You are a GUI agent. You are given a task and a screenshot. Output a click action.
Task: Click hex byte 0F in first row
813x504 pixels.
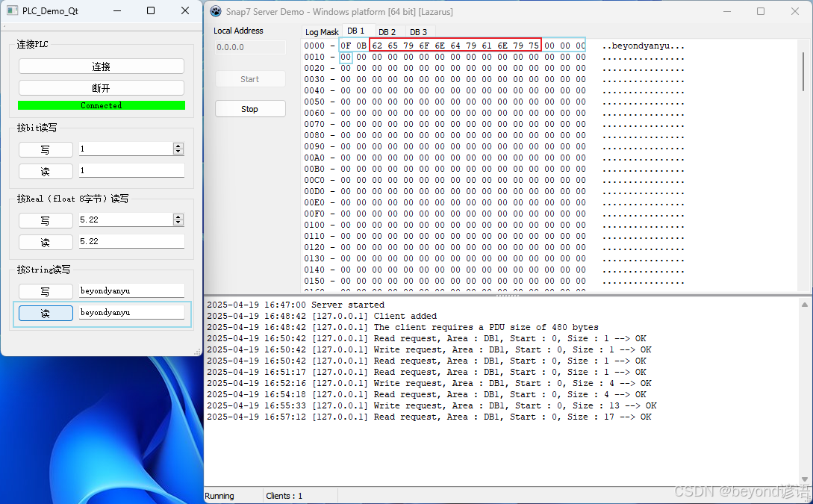coord(346,46)
